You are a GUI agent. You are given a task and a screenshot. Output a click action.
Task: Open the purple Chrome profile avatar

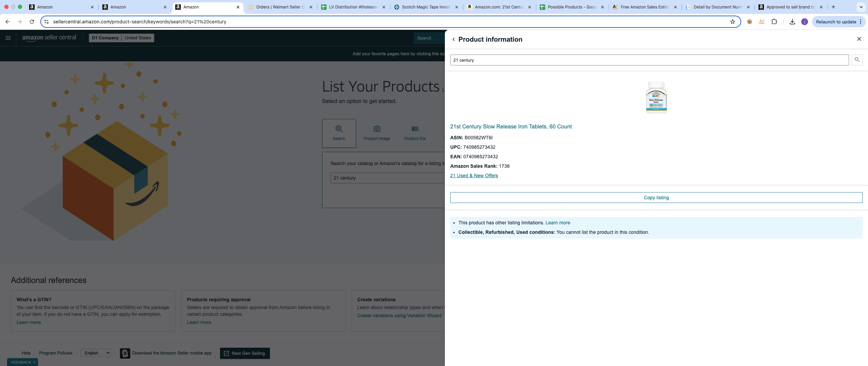tap(805, 22)
